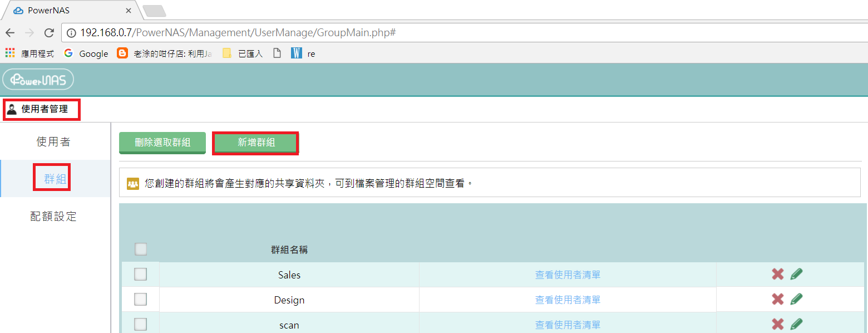Edit the scan group using the pencil icon
The width and height of the screenshot is (868, 333).
pos(796,324)
